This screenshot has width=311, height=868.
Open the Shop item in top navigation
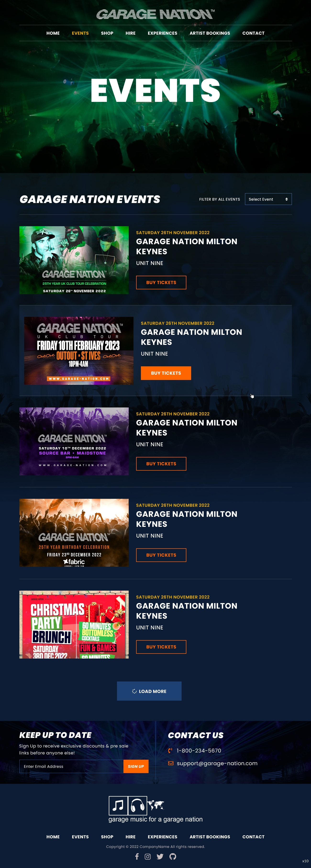(107, 33)
